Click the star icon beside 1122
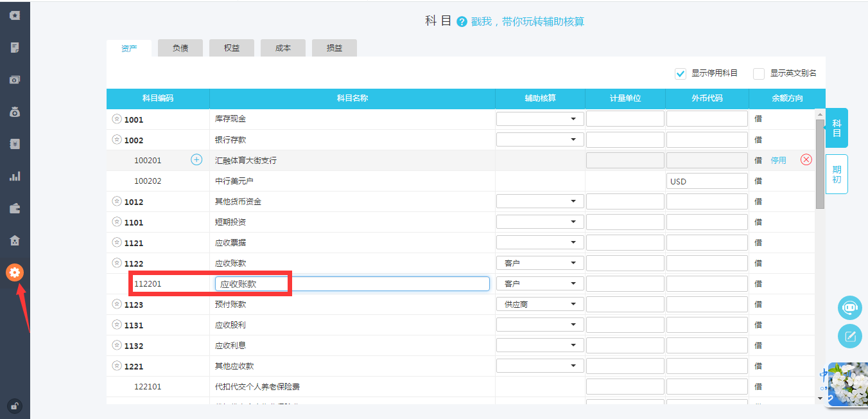Screen dimensions: 868x419 (x=117, y=263)
